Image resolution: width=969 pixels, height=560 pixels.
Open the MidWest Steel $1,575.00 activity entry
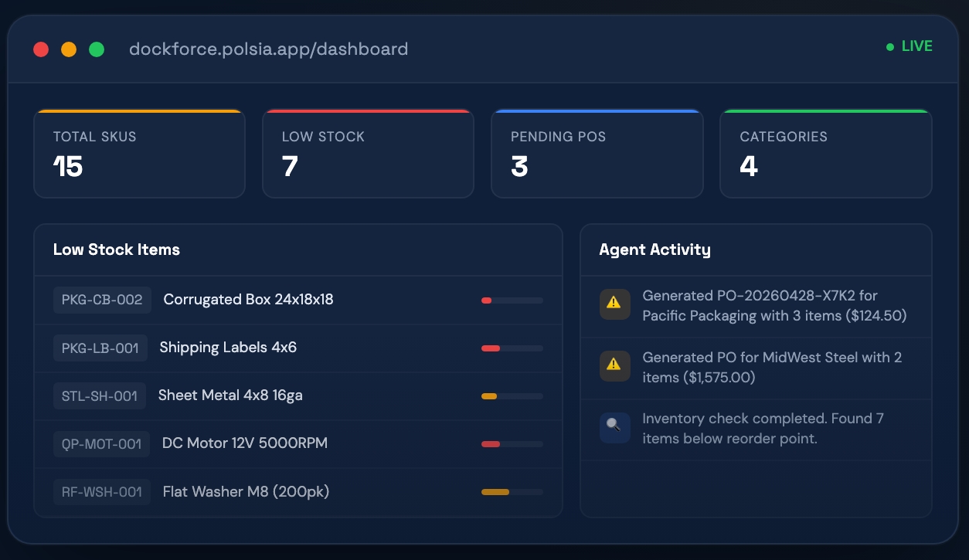click(x=756, y=368)
